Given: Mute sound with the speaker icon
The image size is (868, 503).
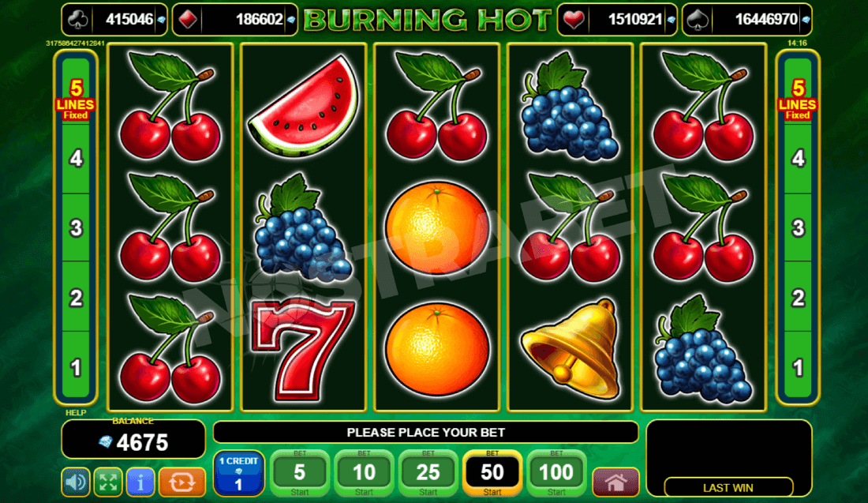Looking at the screenshot, I should (x=76, y=482).
